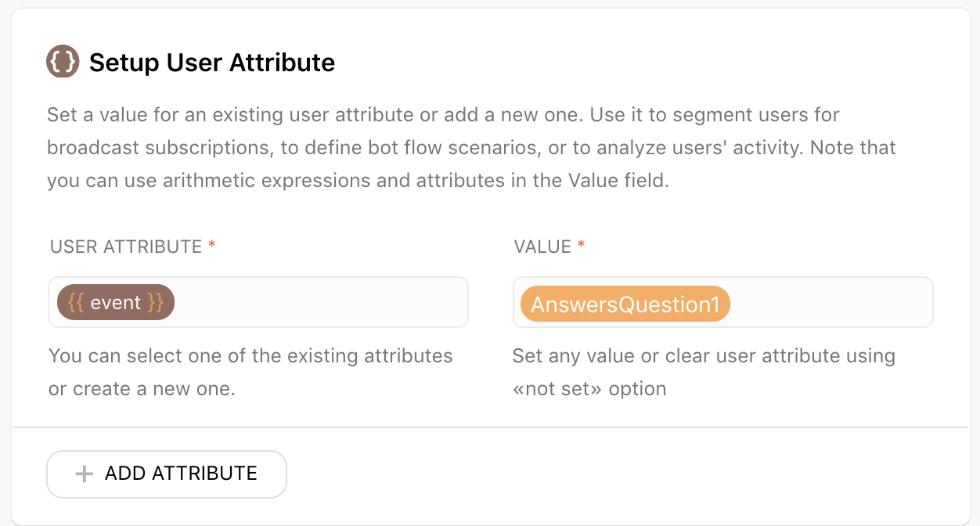Image resolution: width=980 pixels, height=526 pixels.
Task: Click the plus icon beside ADD ATTRIBUTE
Action: (85, 474)
